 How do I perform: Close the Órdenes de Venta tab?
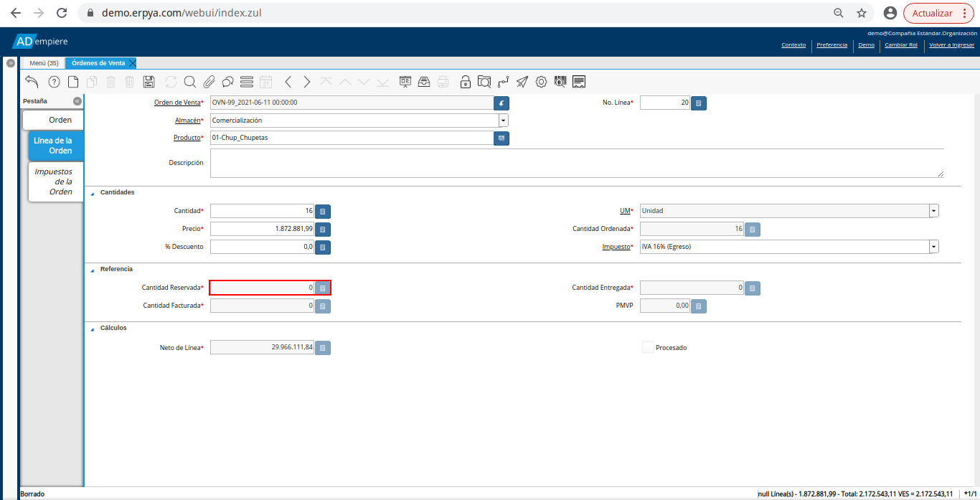132,63
